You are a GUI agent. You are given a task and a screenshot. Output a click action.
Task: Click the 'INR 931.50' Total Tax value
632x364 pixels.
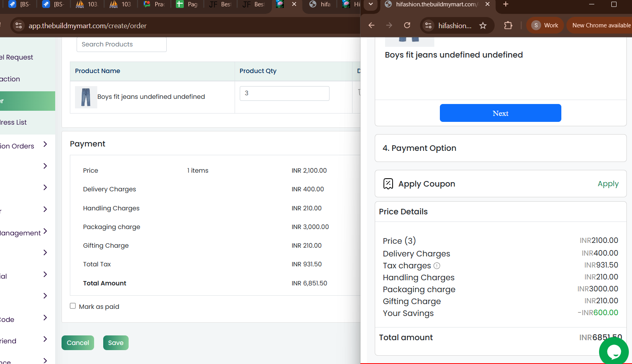point(306,264)
